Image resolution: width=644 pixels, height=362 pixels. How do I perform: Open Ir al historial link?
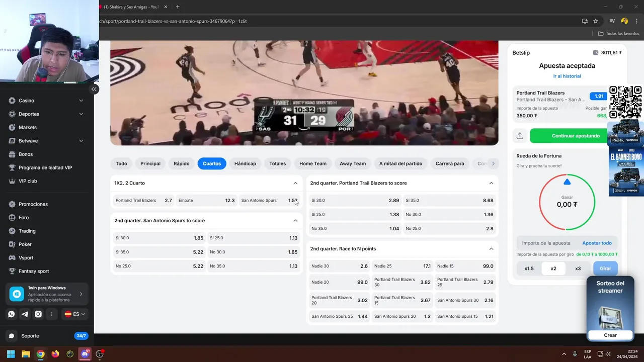coord(567,76)
